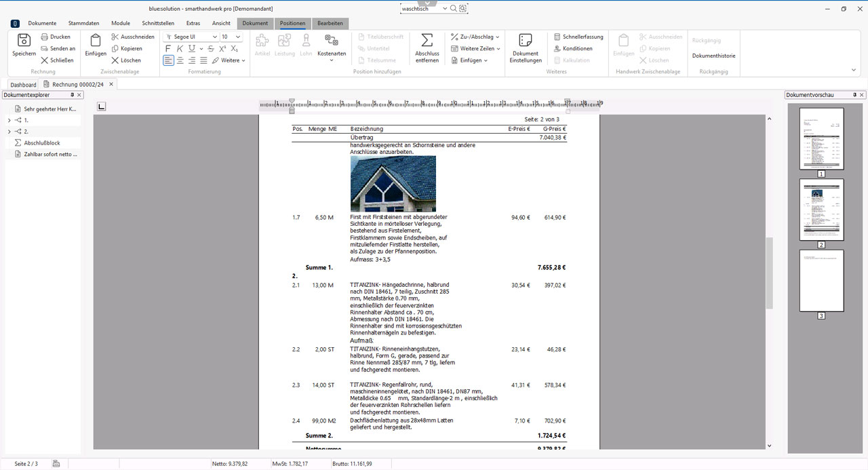
Task: Align text right
Action: (x=192, y=60)
